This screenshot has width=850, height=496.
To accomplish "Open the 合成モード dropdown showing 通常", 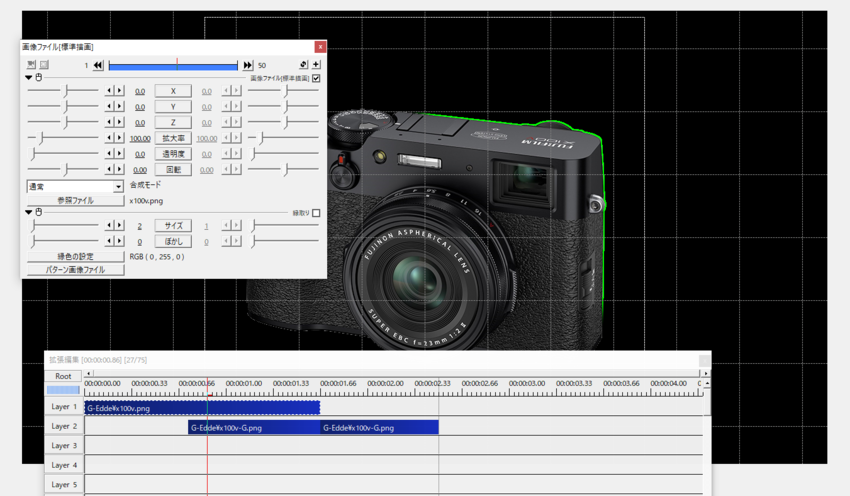I will [75, 186].
